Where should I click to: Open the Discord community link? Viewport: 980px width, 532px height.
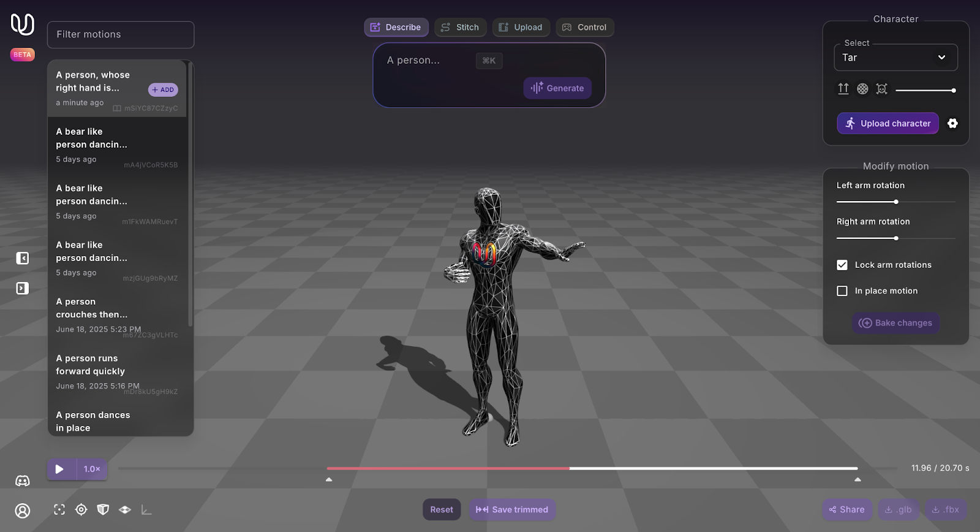23,481
